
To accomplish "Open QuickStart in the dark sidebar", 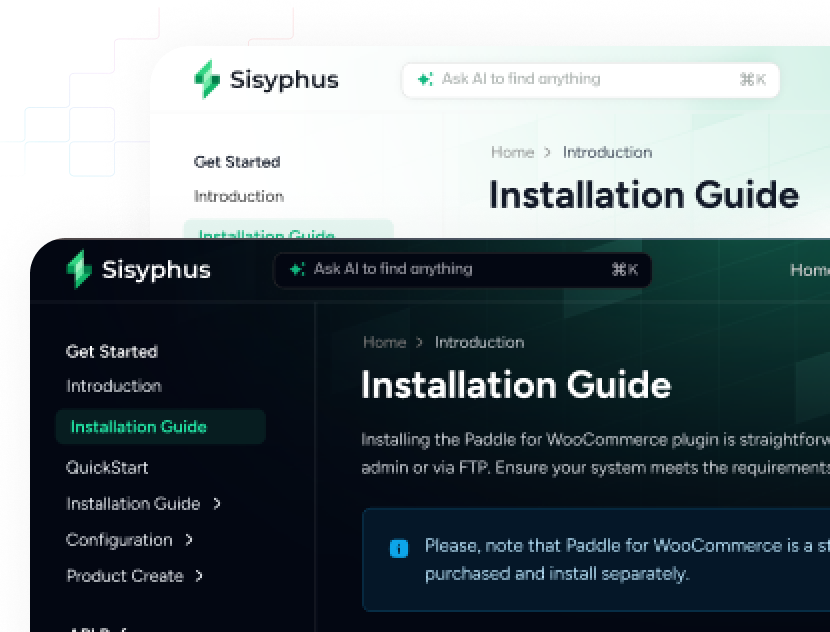I will coord(107,467).
